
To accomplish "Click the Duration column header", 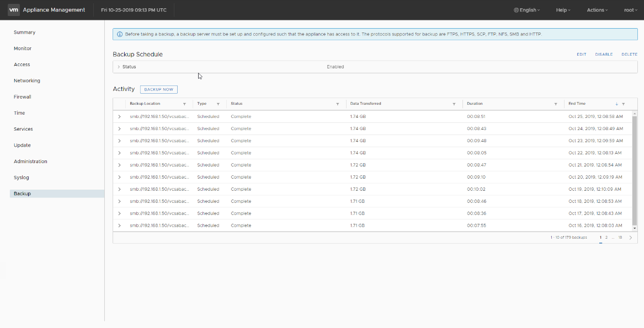I will pos(475,104).
